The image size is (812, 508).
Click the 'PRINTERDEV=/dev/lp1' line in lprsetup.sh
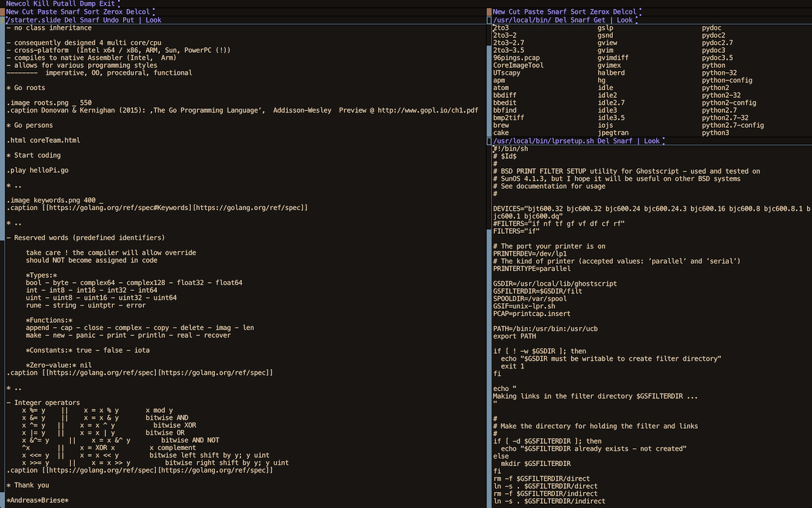coord(530,253)
